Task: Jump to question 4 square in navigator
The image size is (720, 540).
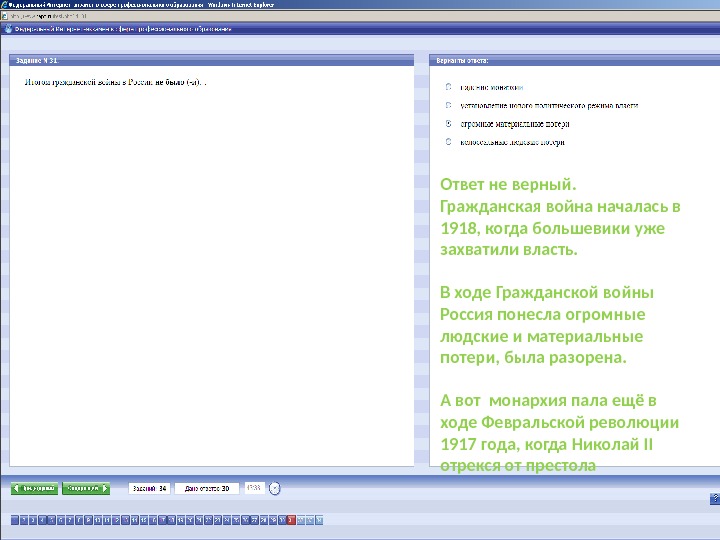Action: coord(42,520)
